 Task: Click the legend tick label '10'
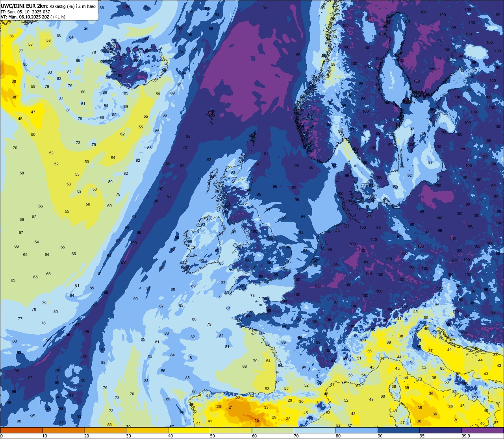point(44,436)
